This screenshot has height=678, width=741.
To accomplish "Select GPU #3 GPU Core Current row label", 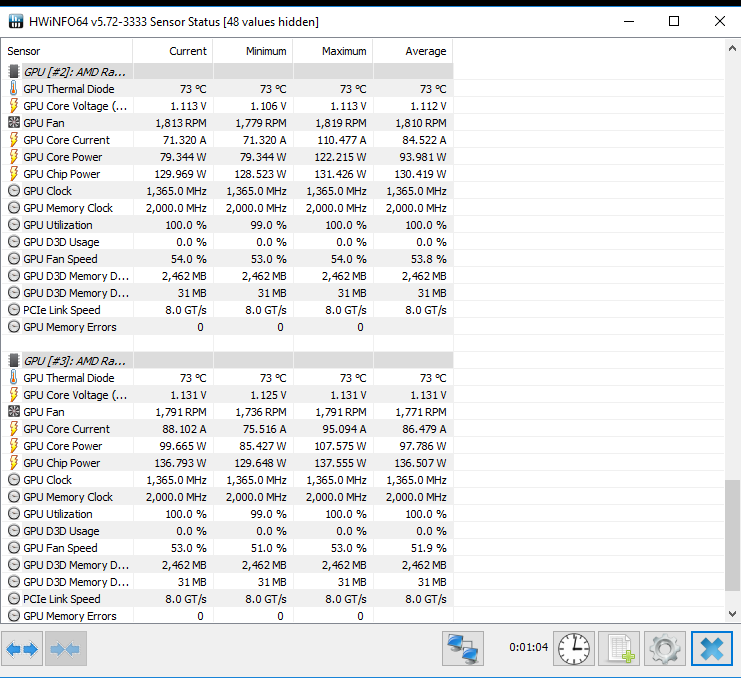I will click(67, 429).
